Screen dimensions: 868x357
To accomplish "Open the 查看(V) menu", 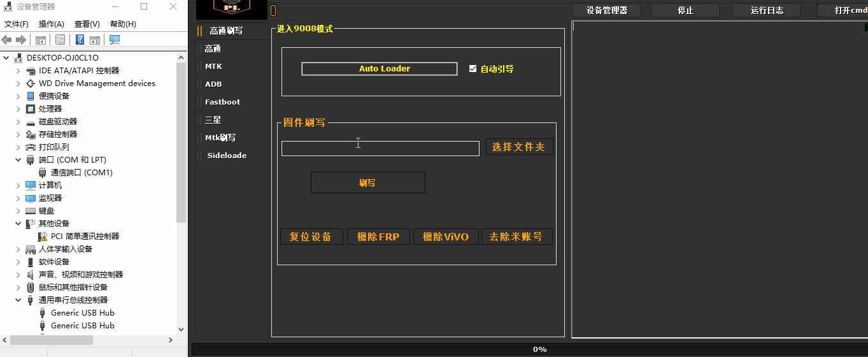I will (x=87, y=24).
